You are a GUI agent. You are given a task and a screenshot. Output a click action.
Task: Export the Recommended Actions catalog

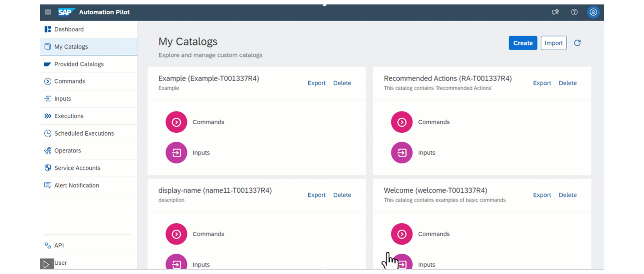[542, 83]
